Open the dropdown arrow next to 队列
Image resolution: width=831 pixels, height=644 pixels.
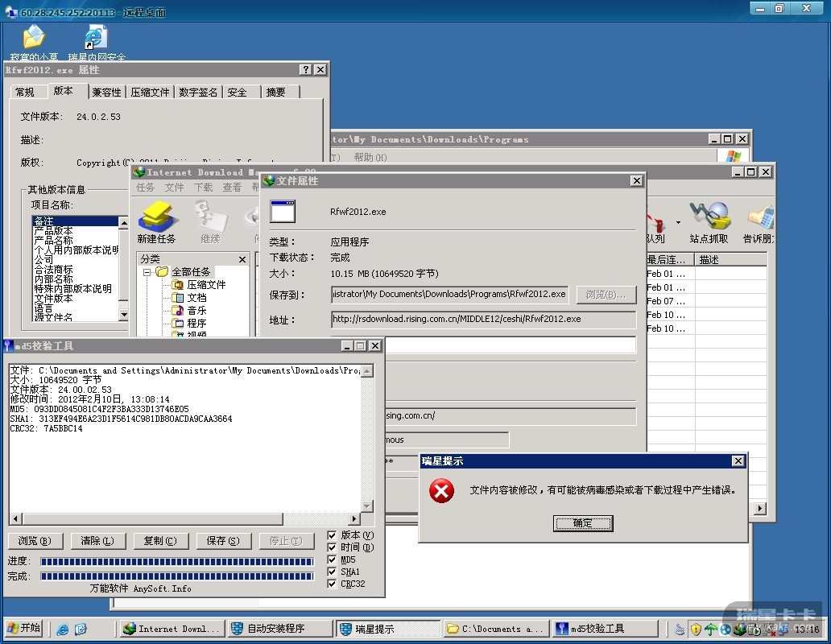678,222
